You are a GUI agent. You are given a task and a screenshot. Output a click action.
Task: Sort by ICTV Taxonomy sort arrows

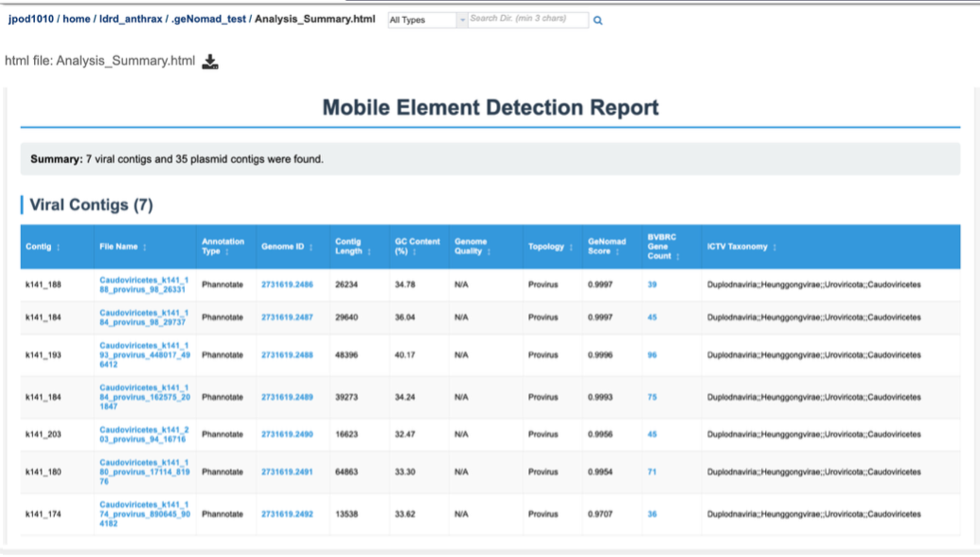click(775, 247)
